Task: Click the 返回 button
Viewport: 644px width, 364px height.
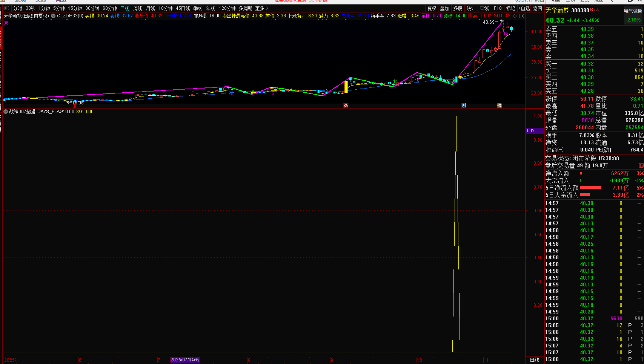Action: pyautogui.click(x=538, y=8)
